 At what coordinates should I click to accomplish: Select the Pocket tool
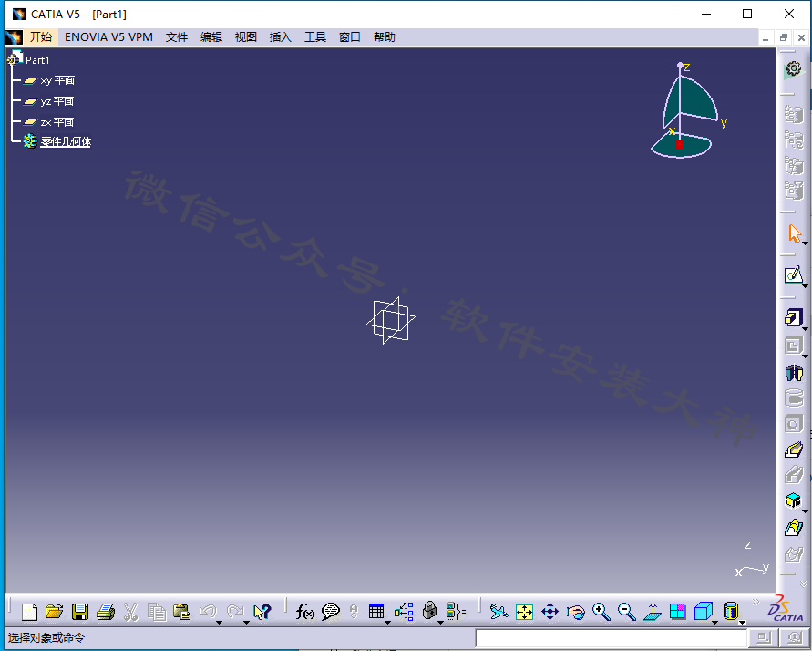pyautogui.click(x=794, y=345)
